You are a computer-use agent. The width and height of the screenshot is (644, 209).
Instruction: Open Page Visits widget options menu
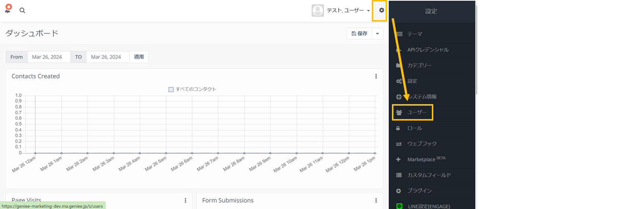coord(185,200)
